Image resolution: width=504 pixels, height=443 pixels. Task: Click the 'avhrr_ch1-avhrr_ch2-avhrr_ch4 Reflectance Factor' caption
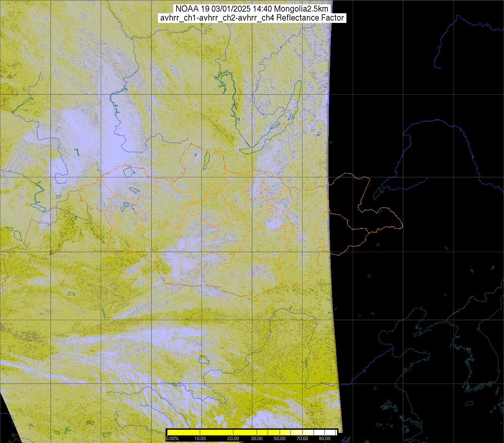(x=252, y=18)
